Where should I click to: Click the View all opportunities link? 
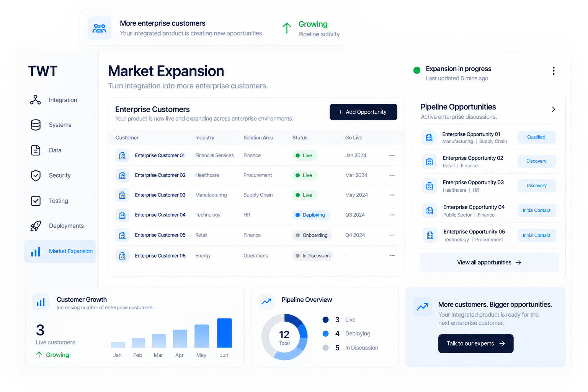pyautogui.click(x=489, y=262)
